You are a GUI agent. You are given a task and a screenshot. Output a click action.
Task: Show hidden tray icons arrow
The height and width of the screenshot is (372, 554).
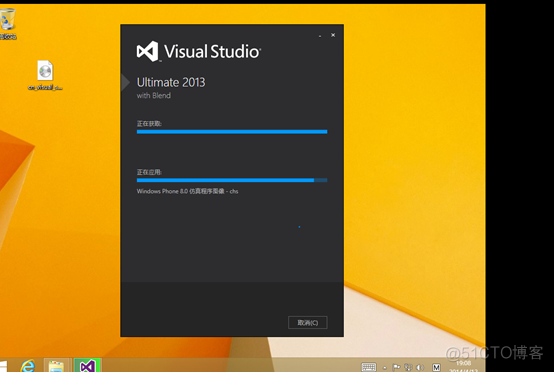(384, 368)
